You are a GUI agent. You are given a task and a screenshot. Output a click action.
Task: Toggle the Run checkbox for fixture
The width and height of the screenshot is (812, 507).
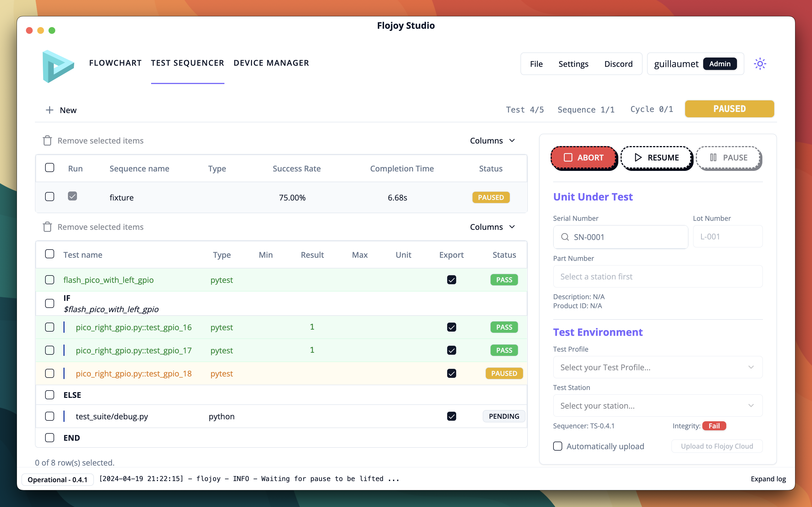pyautogui.click(x=72, y=196)
